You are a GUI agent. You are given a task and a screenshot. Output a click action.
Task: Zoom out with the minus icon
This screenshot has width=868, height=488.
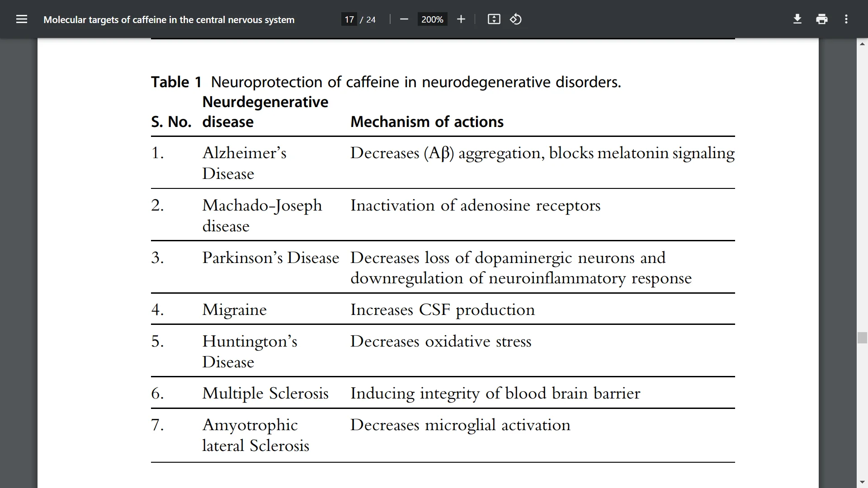(404, 19)
